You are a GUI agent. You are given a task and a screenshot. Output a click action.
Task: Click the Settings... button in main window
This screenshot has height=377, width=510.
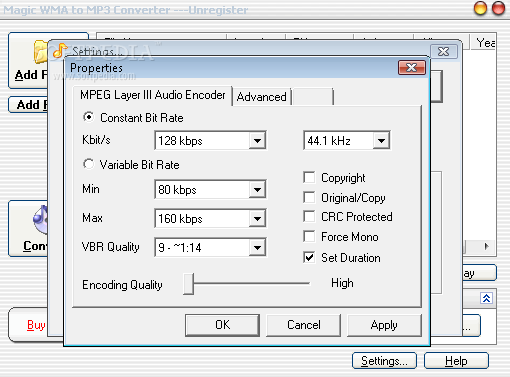384,361
